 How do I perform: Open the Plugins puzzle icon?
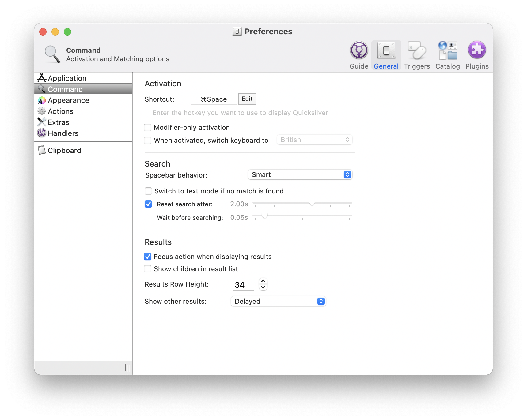pyautogui.click(x=477, y=50)
